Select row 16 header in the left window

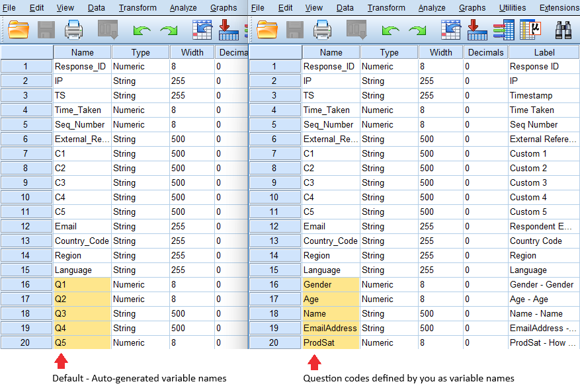point(26,284)
